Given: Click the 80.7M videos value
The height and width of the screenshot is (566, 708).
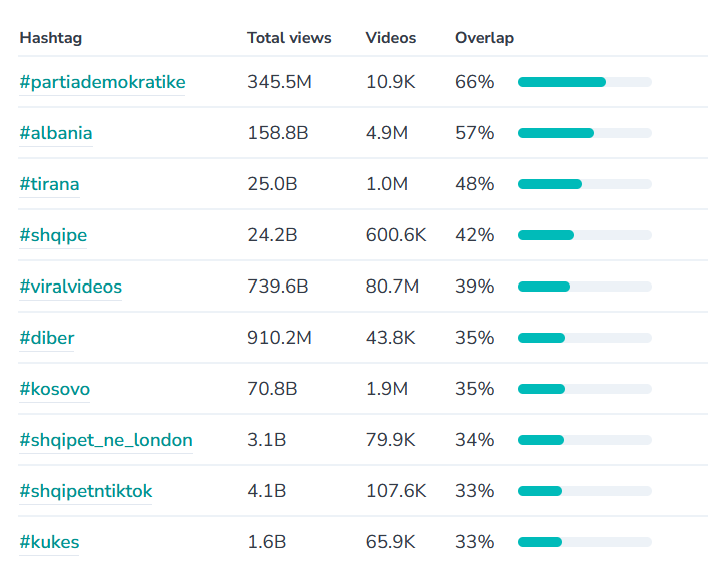Looking at the screenshot, I should (x=392, y=287).
